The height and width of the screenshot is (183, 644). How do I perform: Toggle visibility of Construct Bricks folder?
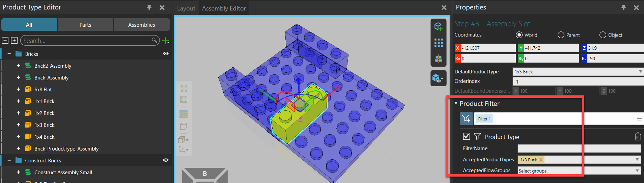click(166, 160)
